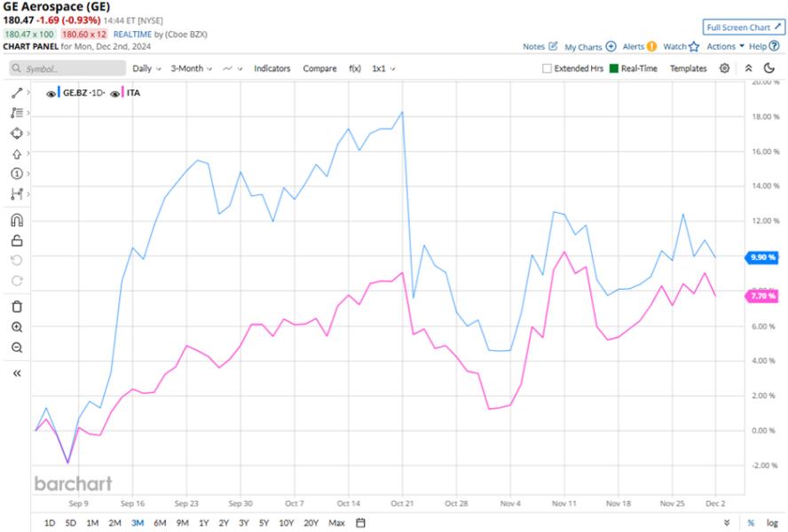This screenshot has width=788, height=532.
Task: Click the Full Screen Chart button
Action: click(x=744, y=27)
